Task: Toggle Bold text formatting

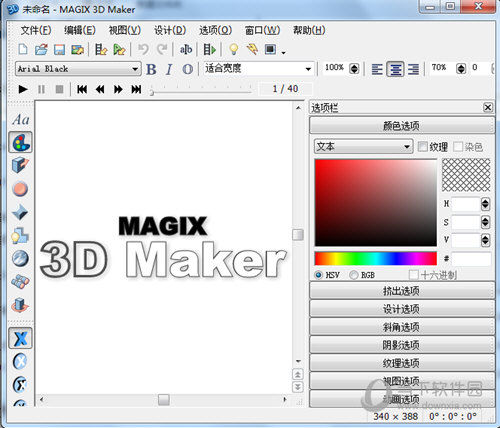Action: tap(151, 69)
